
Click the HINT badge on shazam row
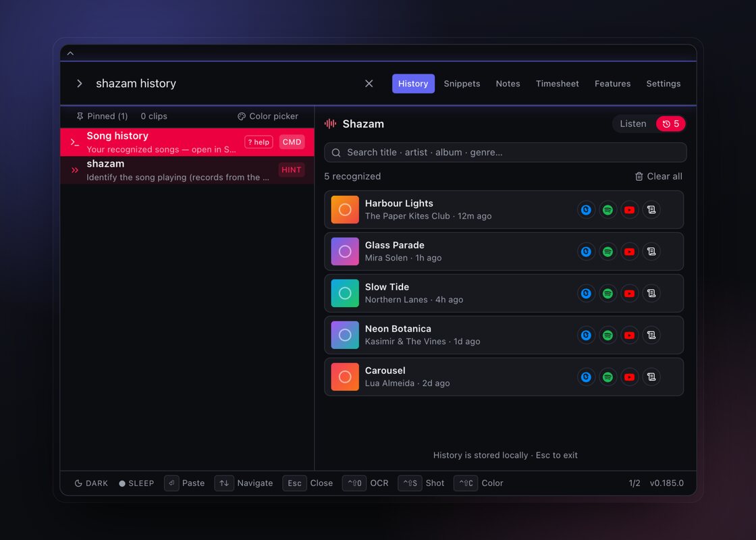291,170
